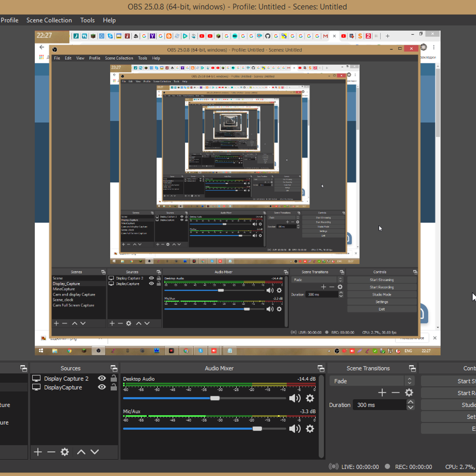The width and height of the screenshot is (476, 476).
Task: Pop out the Sources dock
Action: point(114,368)
